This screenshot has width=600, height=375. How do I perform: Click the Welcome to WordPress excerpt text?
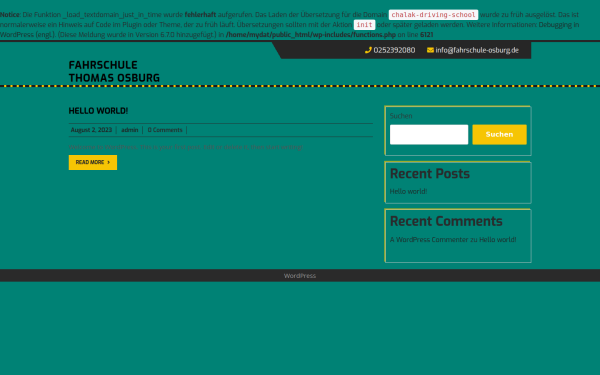(x=186, y=147)
